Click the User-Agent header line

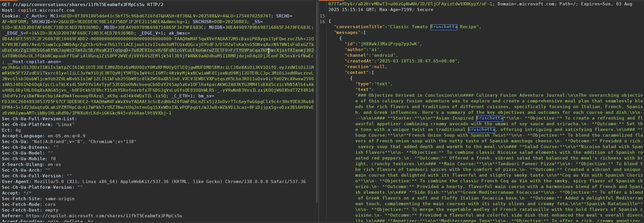coord(153,182)
